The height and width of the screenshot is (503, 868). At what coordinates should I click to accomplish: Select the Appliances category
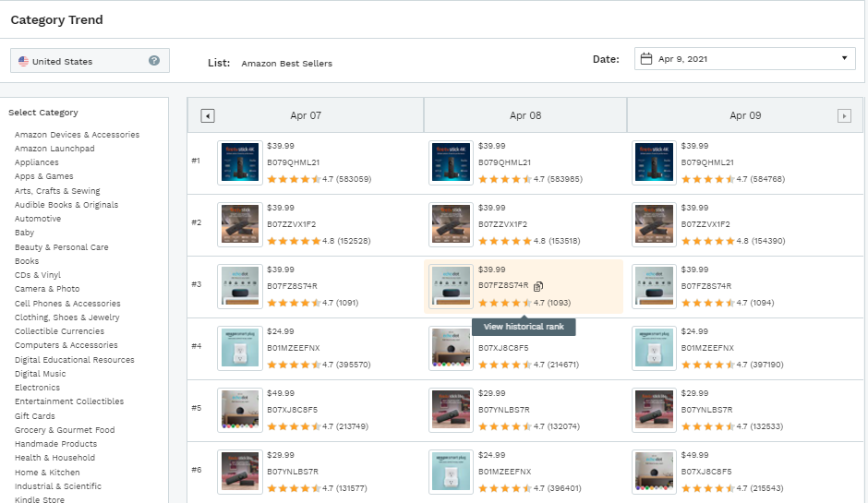point(37,162)
